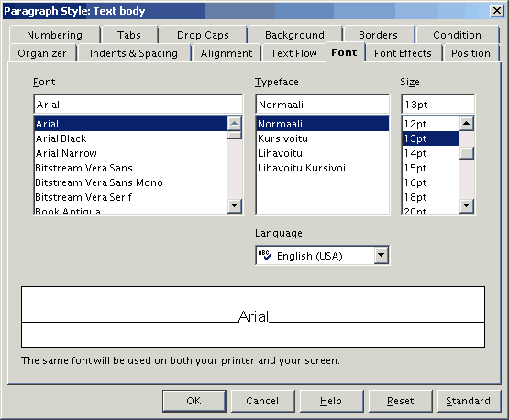This screenshot has height=420, width=509.
Task: Switch to the Organizer tab
Action: [42, 53]
